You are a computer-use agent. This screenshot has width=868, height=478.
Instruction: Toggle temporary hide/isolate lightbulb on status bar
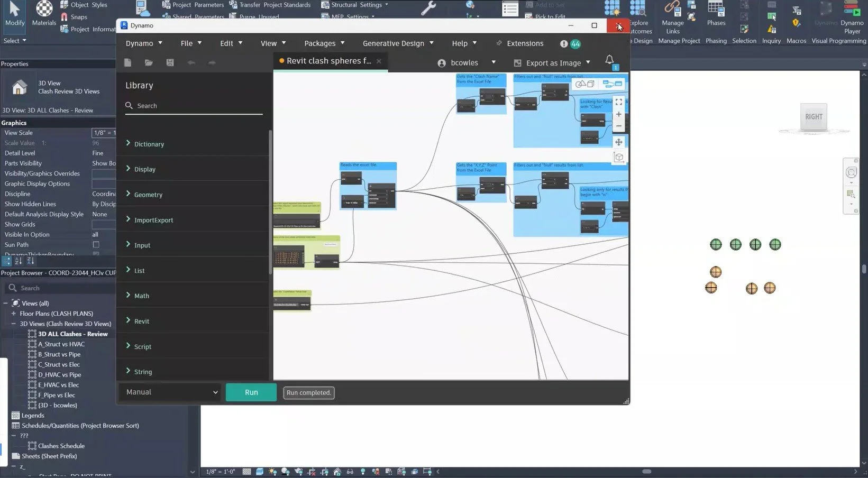click(363, 471)
